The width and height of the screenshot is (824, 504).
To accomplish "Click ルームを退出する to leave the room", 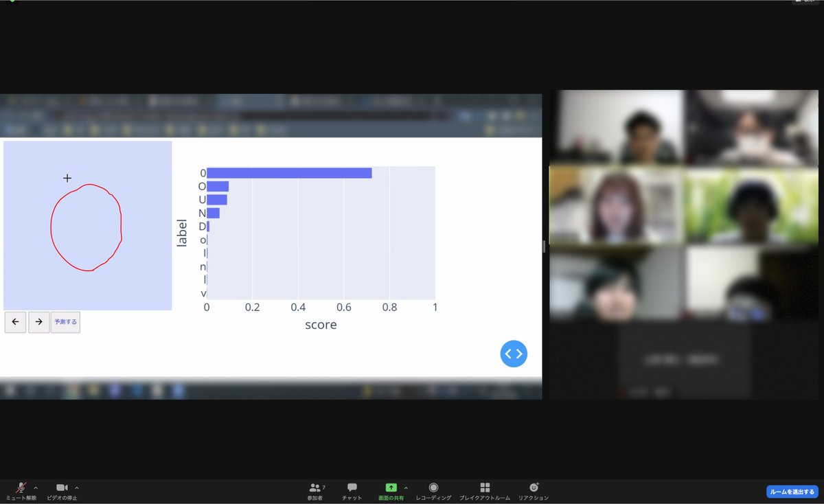I will (x=792, y=492).
